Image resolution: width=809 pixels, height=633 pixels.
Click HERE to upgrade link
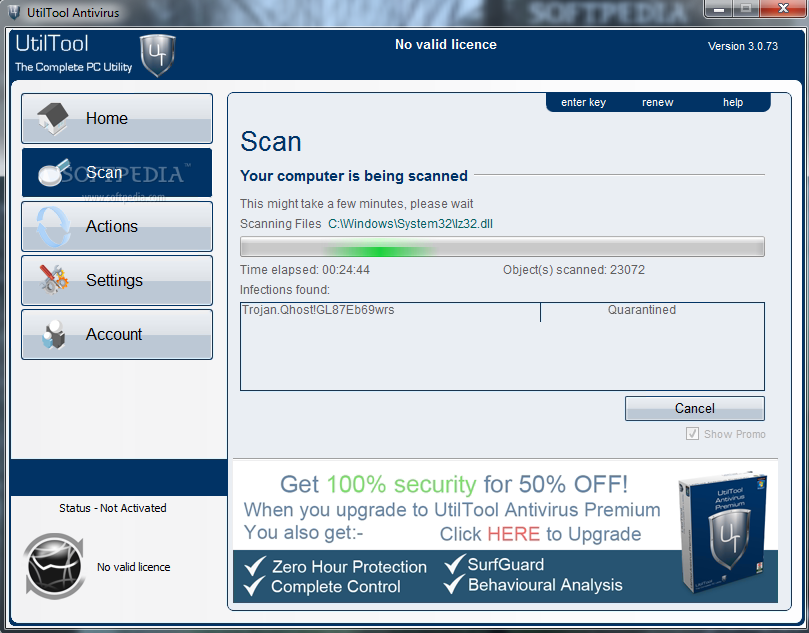[x=513, y=534]
